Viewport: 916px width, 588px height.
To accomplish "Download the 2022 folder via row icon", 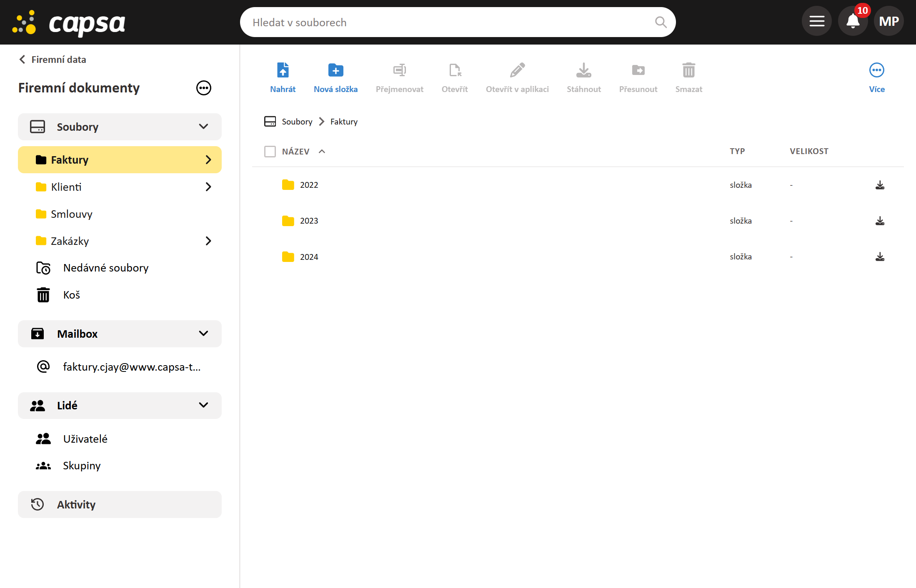I will (880, 185).
